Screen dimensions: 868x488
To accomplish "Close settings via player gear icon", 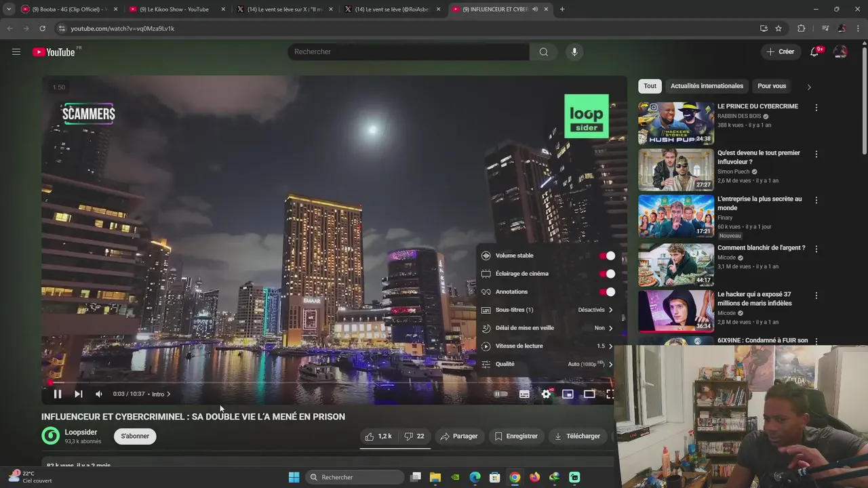I will [x=546, y=394].
